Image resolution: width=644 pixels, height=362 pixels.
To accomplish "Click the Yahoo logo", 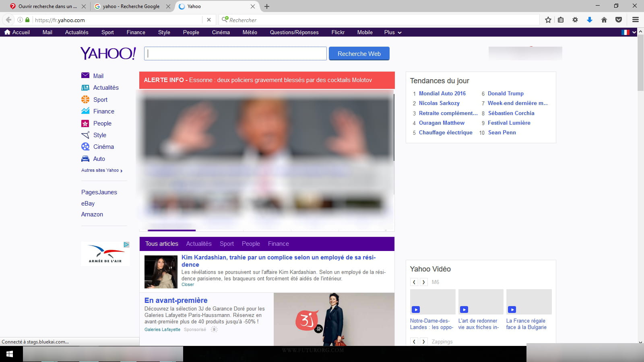I will click(x=108, y=53).
